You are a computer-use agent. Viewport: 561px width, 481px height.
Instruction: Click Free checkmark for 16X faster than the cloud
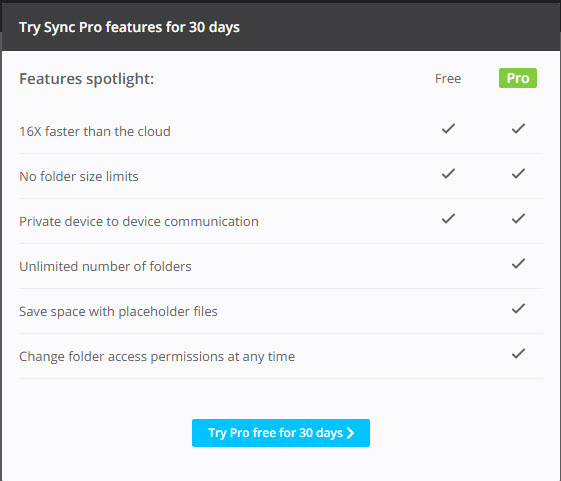448,128
